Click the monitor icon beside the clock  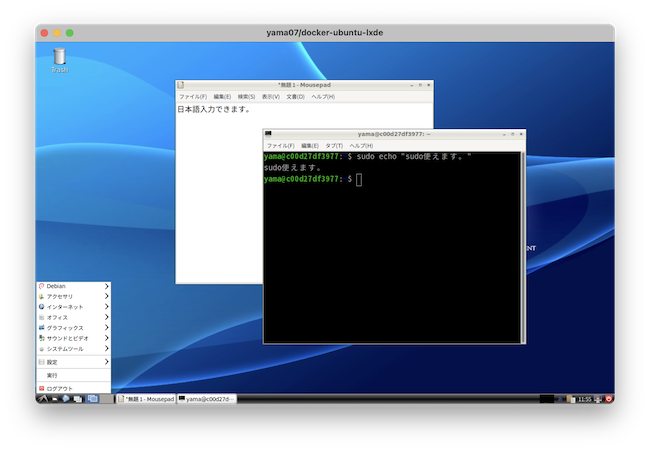point(598,399)
